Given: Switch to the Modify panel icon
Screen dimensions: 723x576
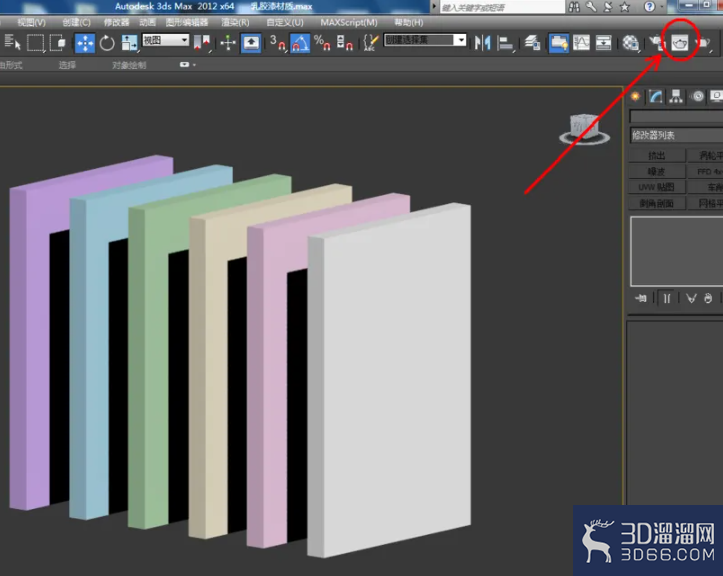Looking at the screenshot, I should tap(655, 96).
